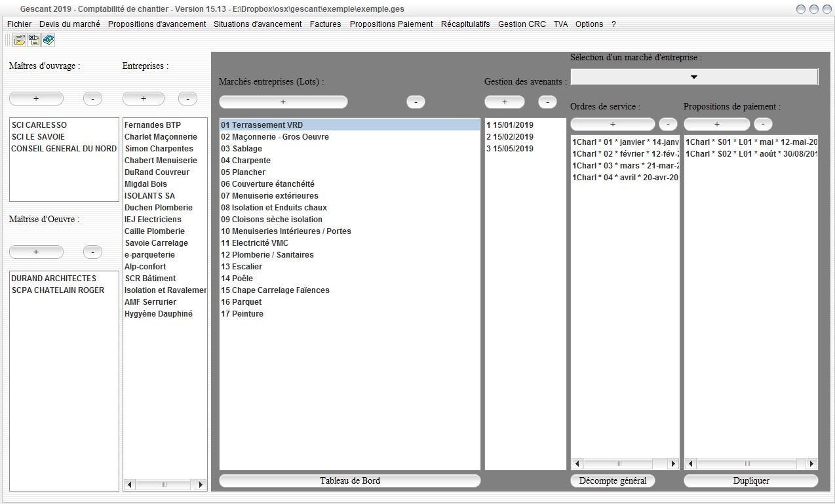Select avenant 2 dated 15/02/2019

[x=524, y=137]
